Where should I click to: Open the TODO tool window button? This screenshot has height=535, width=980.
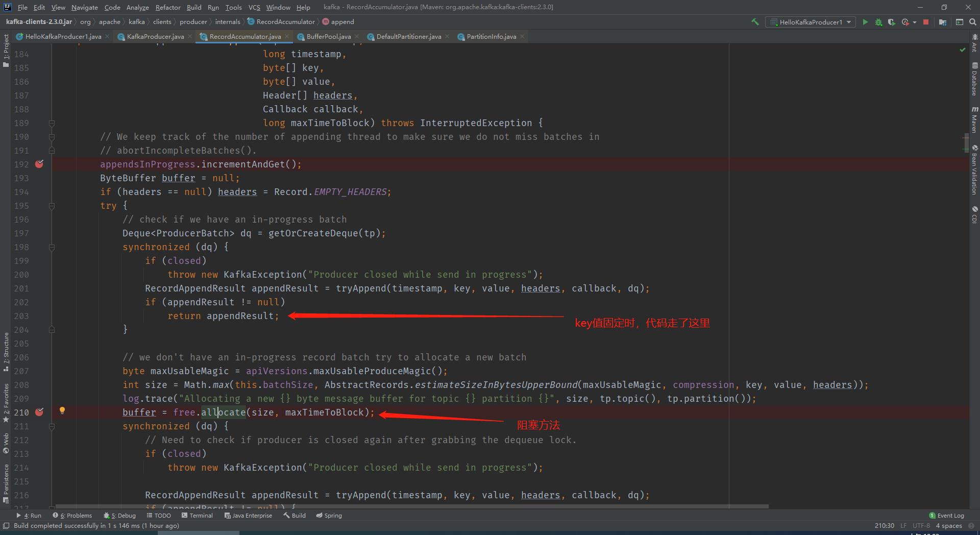(x=159, y=516)
